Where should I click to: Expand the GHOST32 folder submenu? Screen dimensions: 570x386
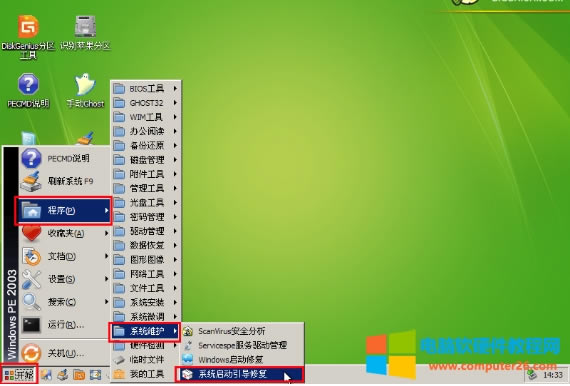click(145, 103)
